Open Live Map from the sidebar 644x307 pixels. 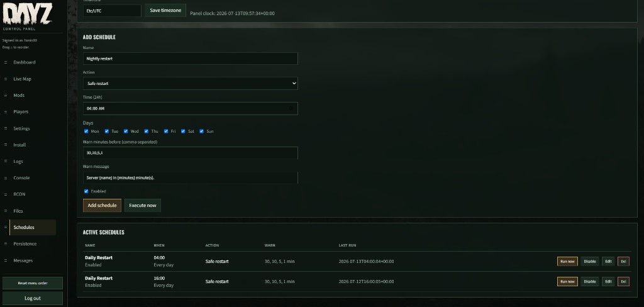(22, 79)
